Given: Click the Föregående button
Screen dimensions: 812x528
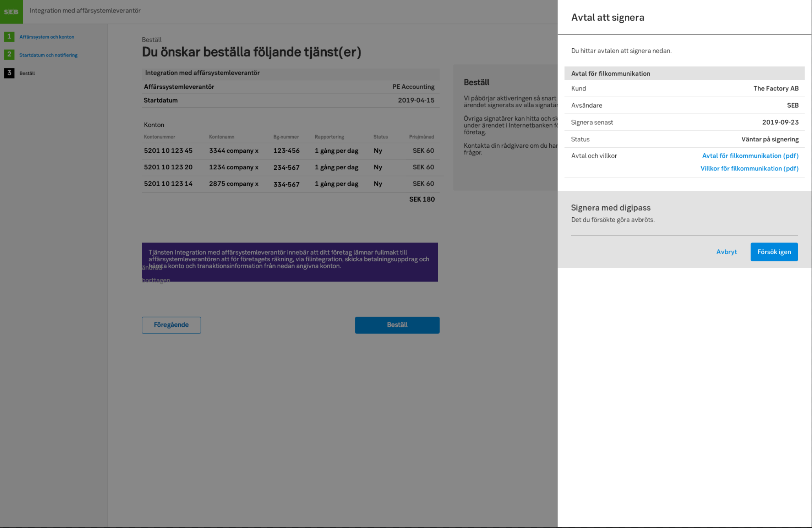Looking at the screenshot, I should click(x=171, y=325).
